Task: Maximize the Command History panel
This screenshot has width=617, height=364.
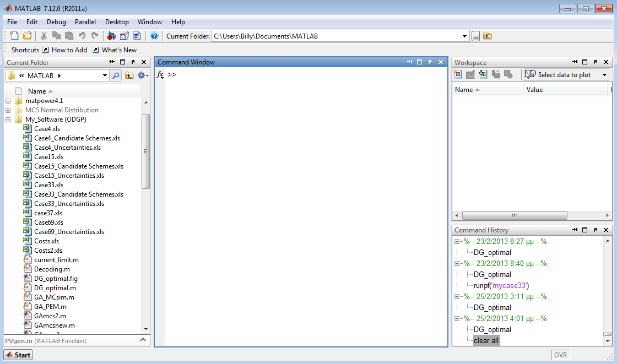Action: pos(584,230)
